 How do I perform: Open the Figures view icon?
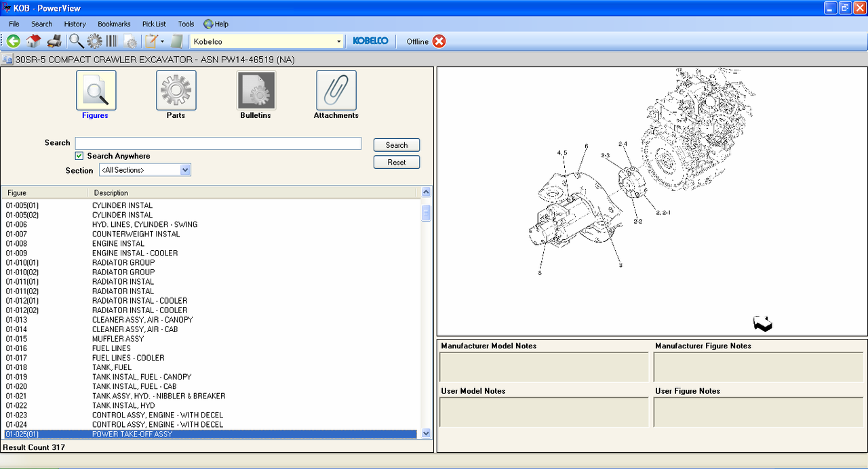[x=96, y=90]
